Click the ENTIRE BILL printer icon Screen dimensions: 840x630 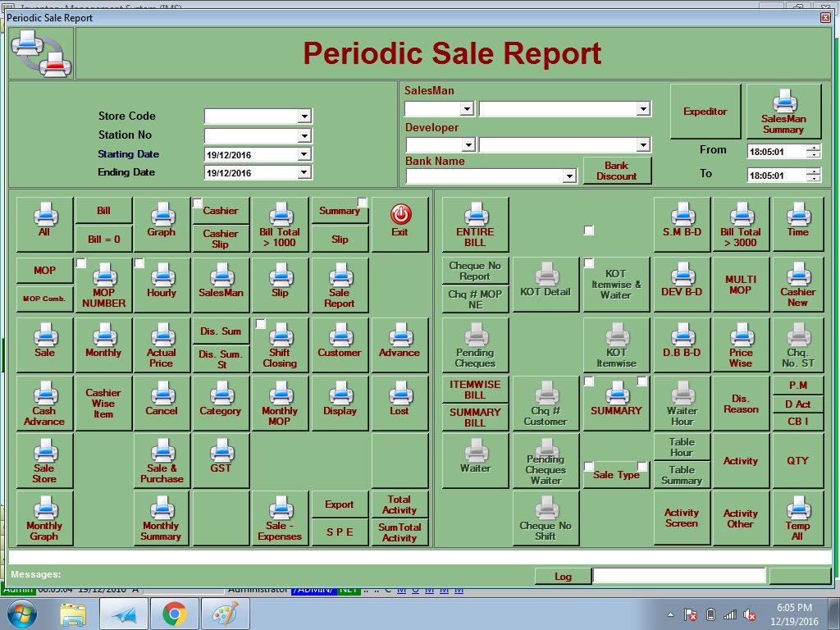coord(475,216)
